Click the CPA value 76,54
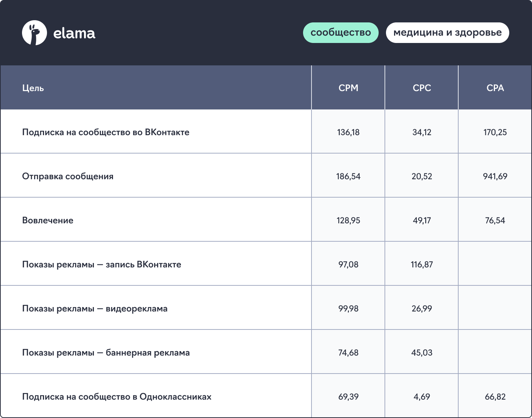Viewport: 532px width, 418px height. [x=495, y=220]
